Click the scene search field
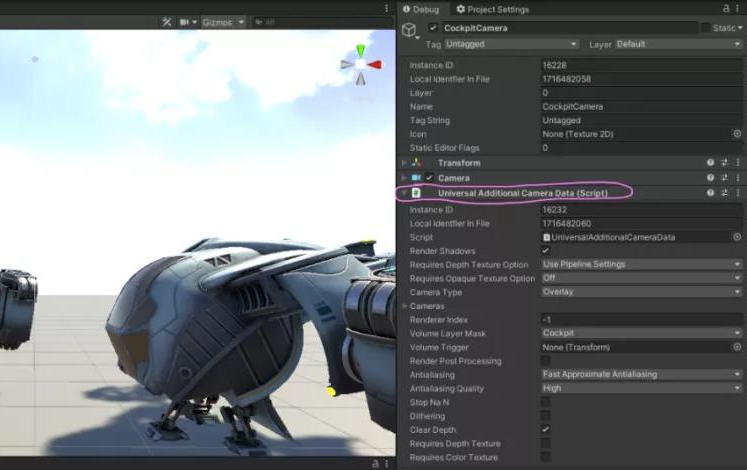Screen dimensions: 747x470 pyautogui.click(x=321, y=22)
